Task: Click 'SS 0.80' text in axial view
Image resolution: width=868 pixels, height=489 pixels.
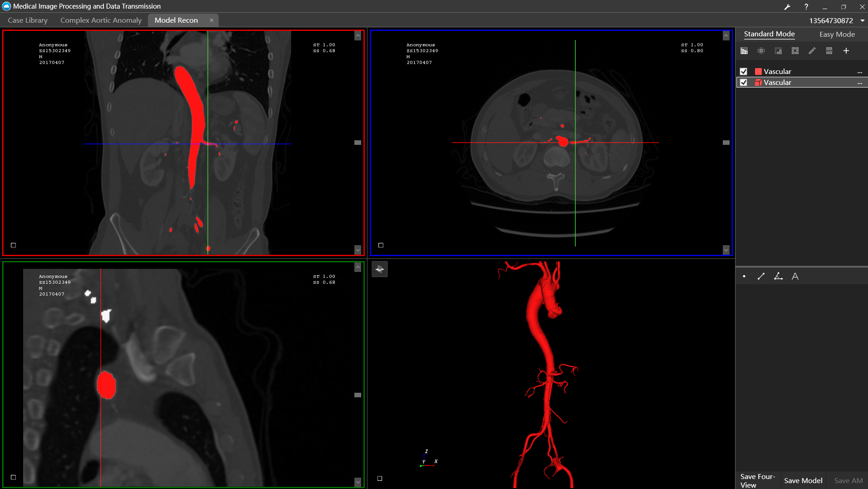Action: pos(692,51)
